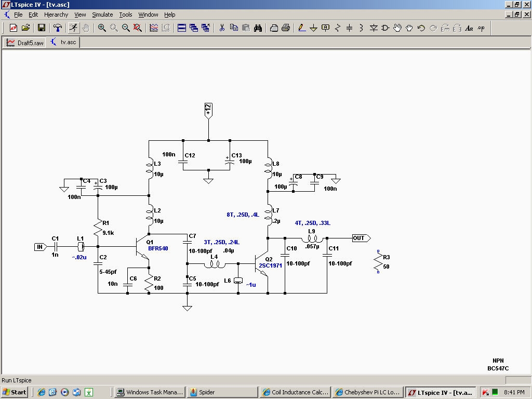Open the Simulate menu

point(102,15)
